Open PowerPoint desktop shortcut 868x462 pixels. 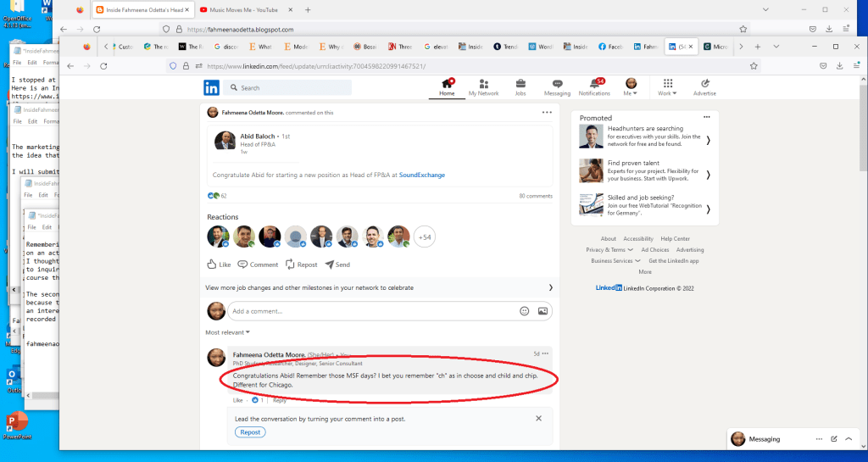coord(17,425)
